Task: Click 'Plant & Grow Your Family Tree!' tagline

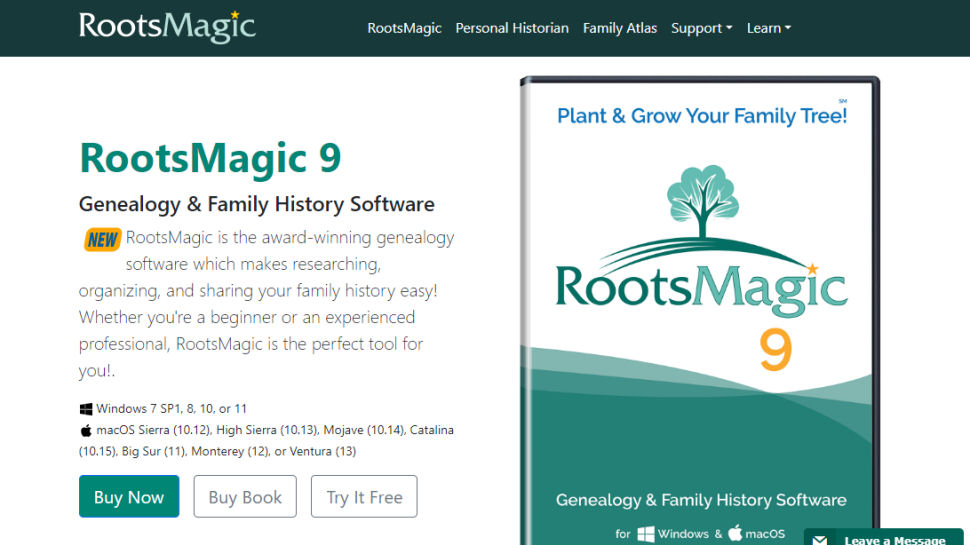Action: [702, 116]
